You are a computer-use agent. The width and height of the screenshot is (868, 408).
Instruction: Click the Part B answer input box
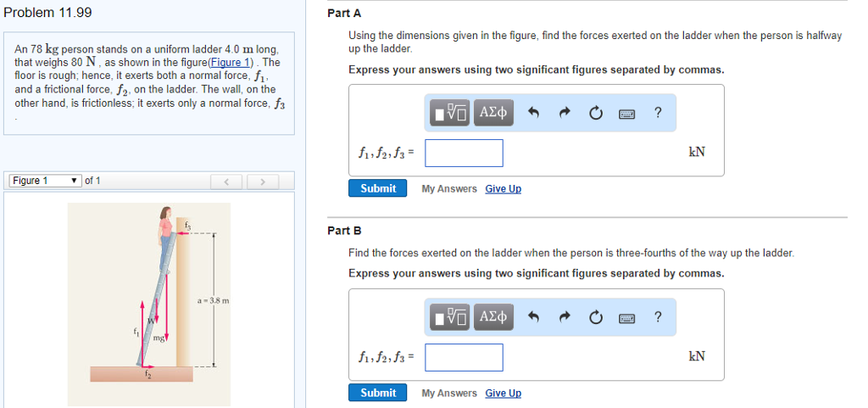click(464, 357)
